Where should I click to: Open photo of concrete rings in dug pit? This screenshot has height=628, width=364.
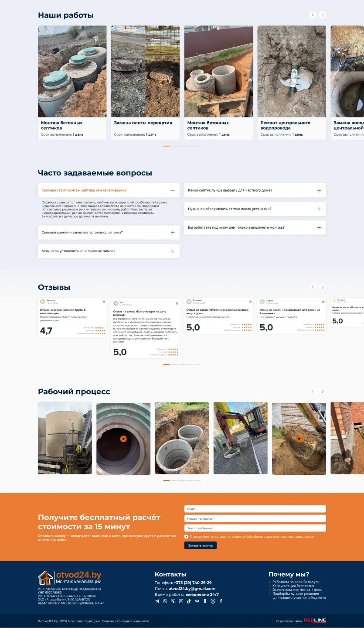click(182, 438)
